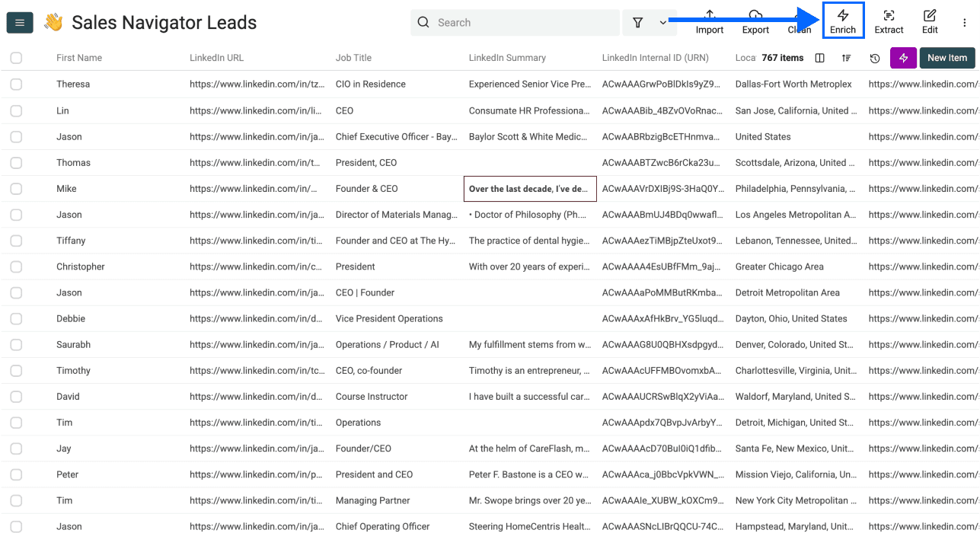Open the Export tool
Viewport: 980px width, 533px height.
[x=755, y=21]
